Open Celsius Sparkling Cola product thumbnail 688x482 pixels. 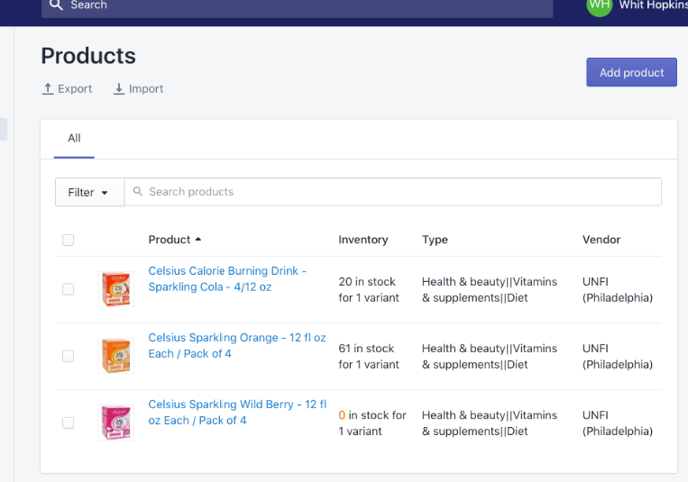point(116,289)
